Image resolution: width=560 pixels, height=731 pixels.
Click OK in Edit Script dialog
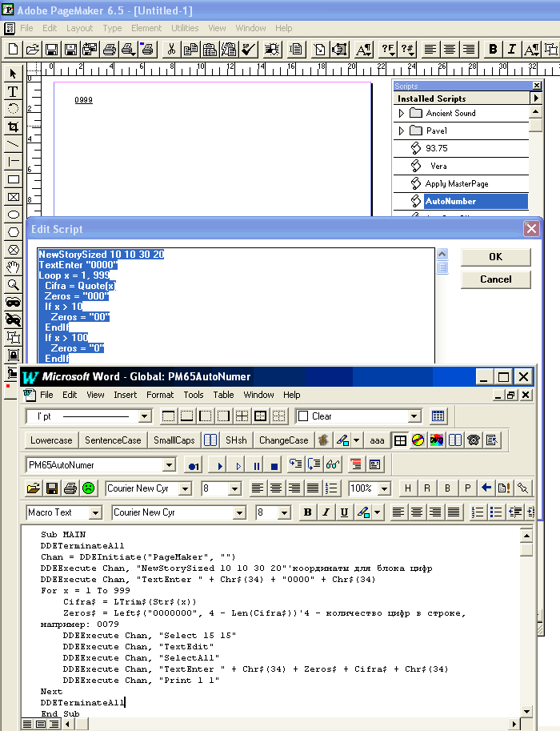[x=496, y=257]
